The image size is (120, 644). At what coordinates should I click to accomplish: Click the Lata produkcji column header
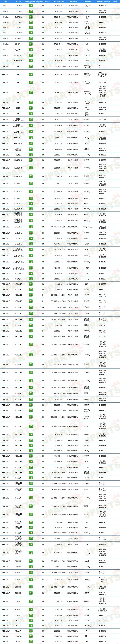pos(58,2)
